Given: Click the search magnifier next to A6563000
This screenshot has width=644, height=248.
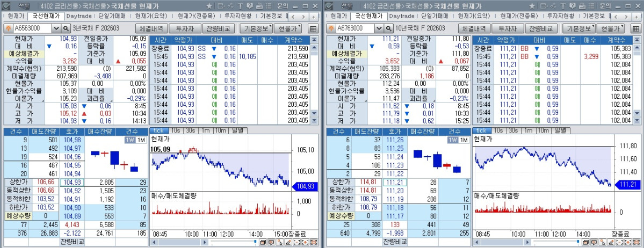Looking at the screenshot, I should coord(66,28).
